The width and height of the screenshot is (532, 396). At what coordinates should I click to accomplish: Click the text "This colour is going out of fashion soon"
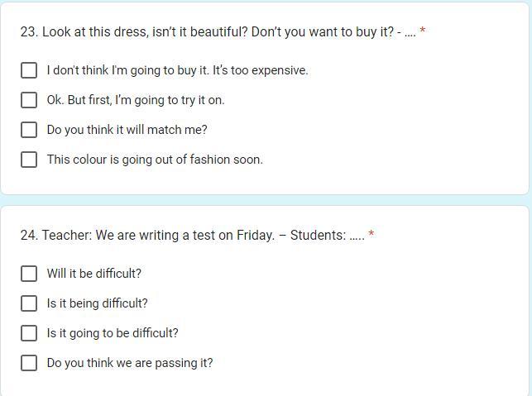tap(155, 160)
